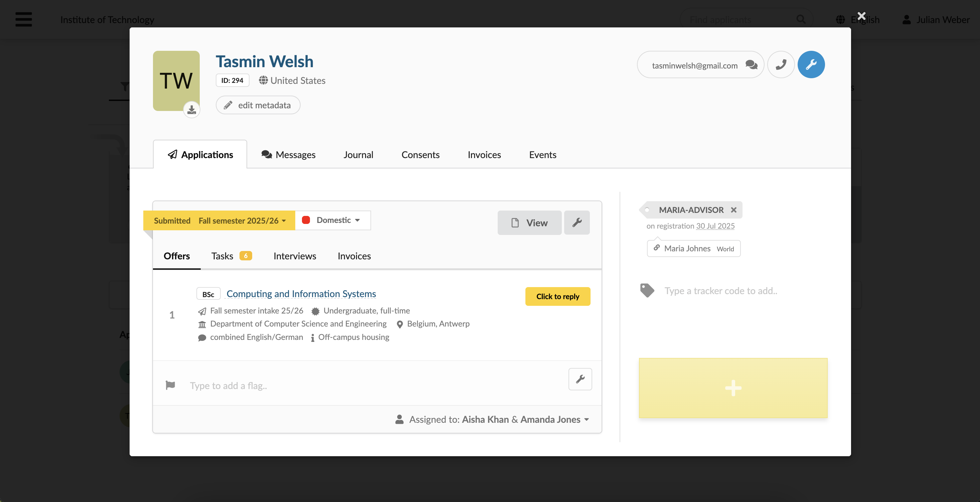Image resolution: width=980 pixels, height=502 pixels.
Task: Switch to the Messages tab
Action: [x=288, y=154]
